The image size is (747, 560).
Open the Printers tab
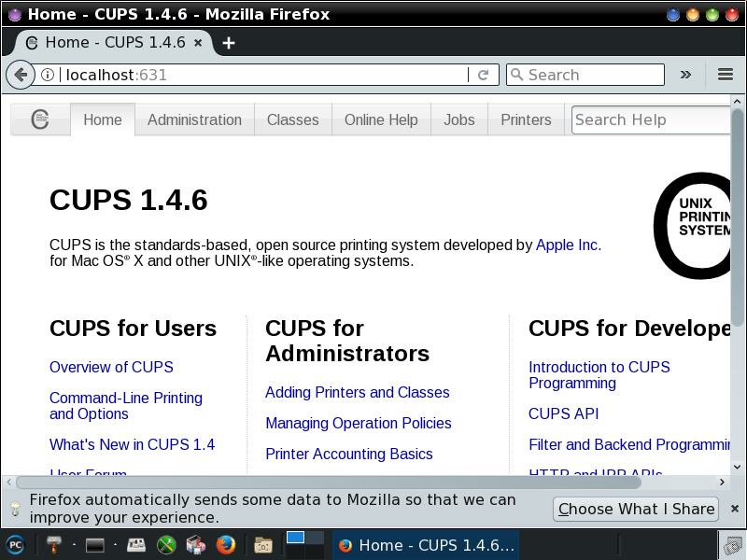point(526,119)
